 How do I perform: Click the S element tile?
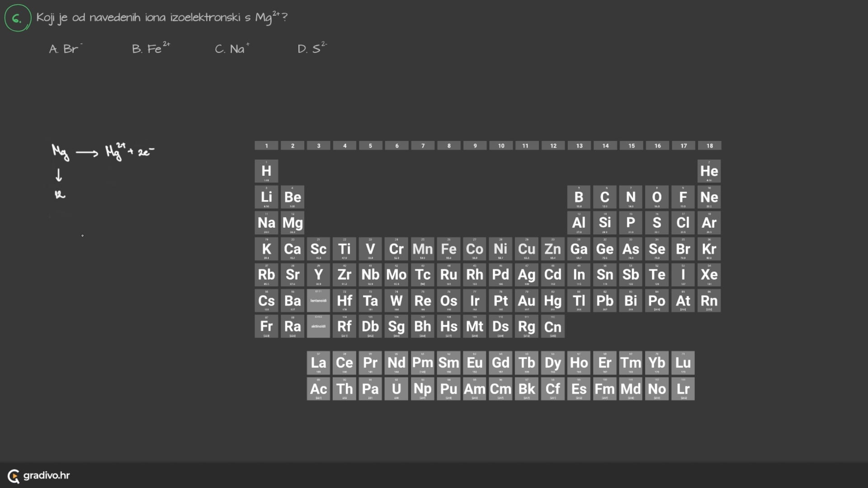pyautogui.click(x=656, y=223)
